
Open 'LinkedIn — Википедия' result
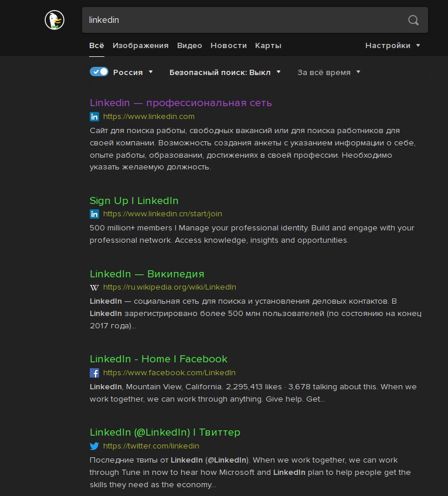coord(147,274)
